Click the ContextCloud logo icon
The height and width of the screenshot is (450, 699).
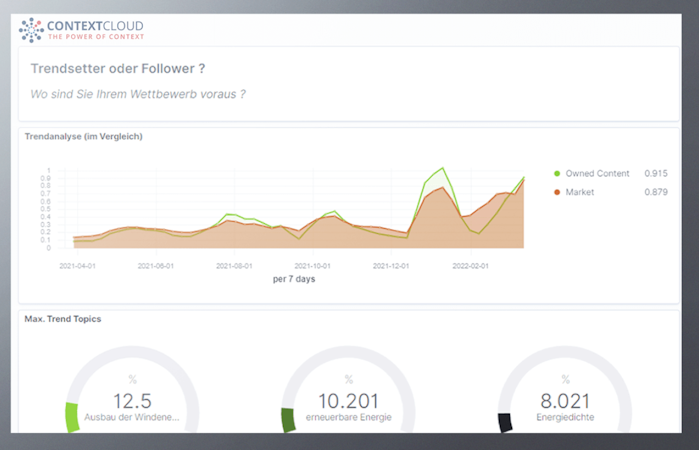tap(31, 30)
